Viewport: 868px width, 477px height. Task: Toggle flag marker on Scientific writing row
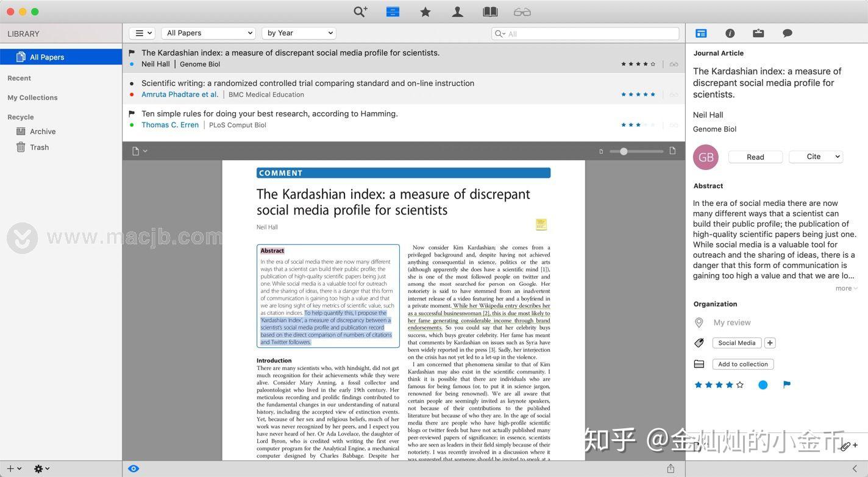[x=132, y=83]
